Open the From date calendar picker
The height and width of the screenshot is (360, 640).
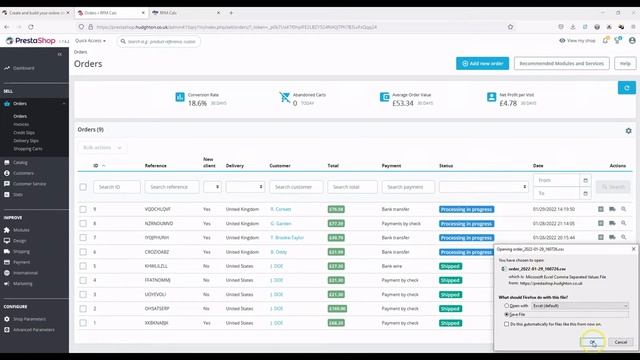pyautogui.click(x=585, y=180)
